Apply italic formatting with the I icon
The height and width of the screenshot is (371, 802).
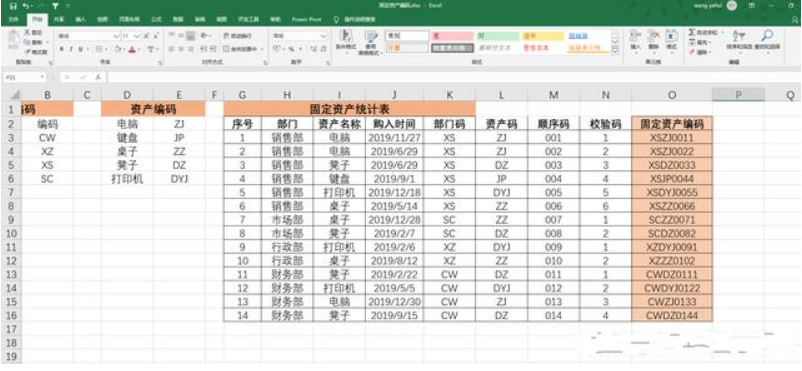click(x=70, y=49)
